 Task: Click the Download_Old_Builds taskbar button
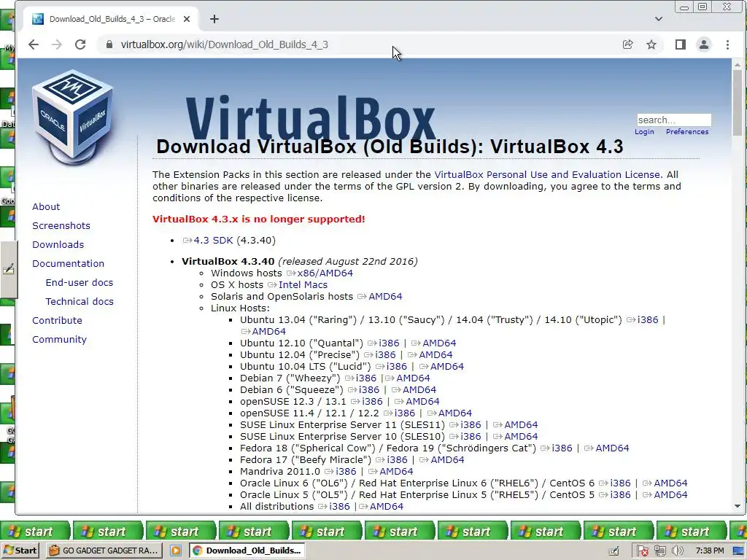tap(248, 551)
